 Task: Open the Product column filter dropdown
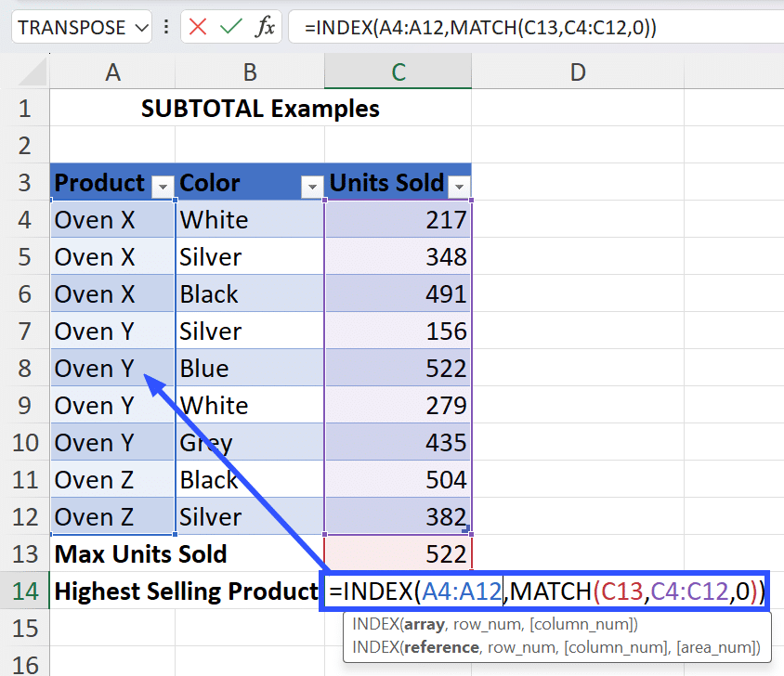tap(163, 187)
